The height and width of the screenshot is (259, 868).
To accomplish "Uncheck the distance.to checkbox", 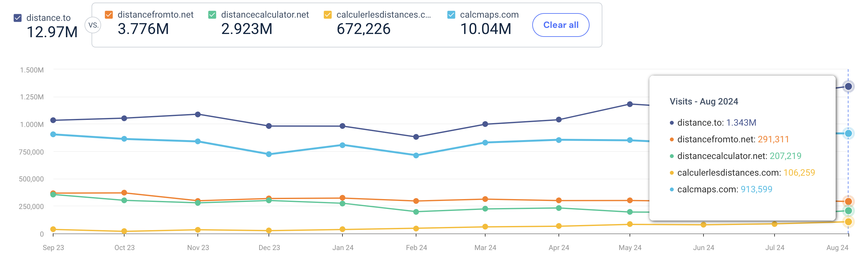I will tap(18, 18).
